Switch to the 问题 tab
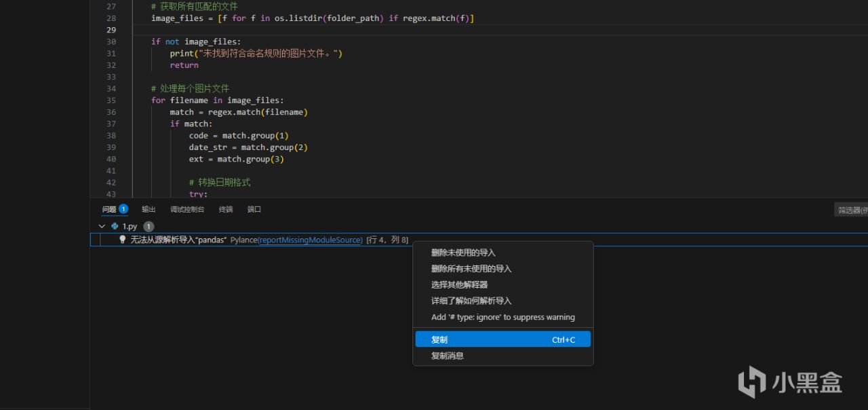868x410 pixels. click(109, 209)
